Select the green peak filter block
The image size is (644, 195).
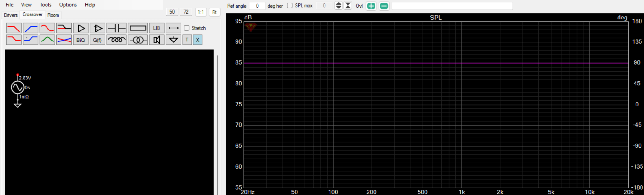[47, 40]
